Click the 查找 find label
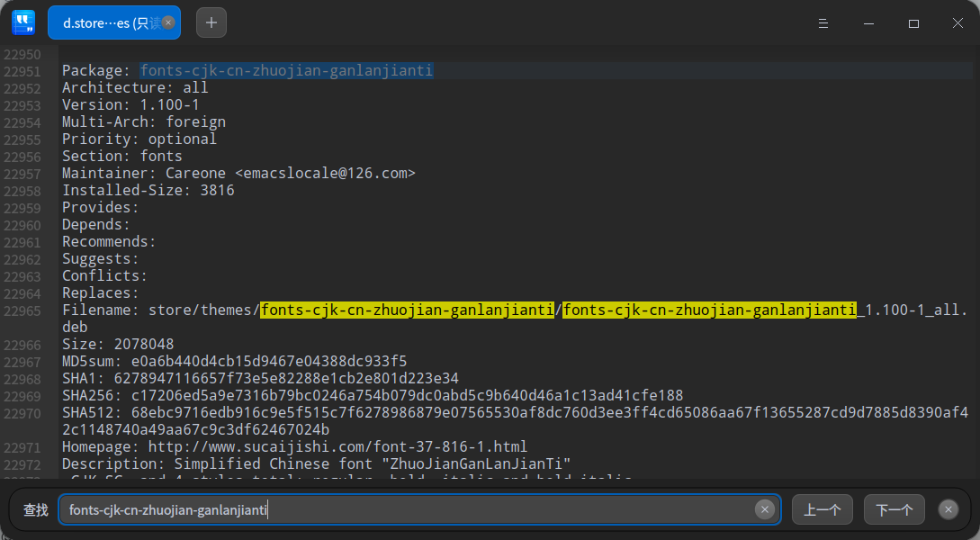 point(36,510)
